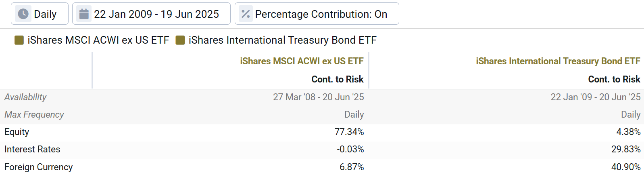Click the 77.34% Equity value cell
This screenshot has height=173, width=644.
349,132
